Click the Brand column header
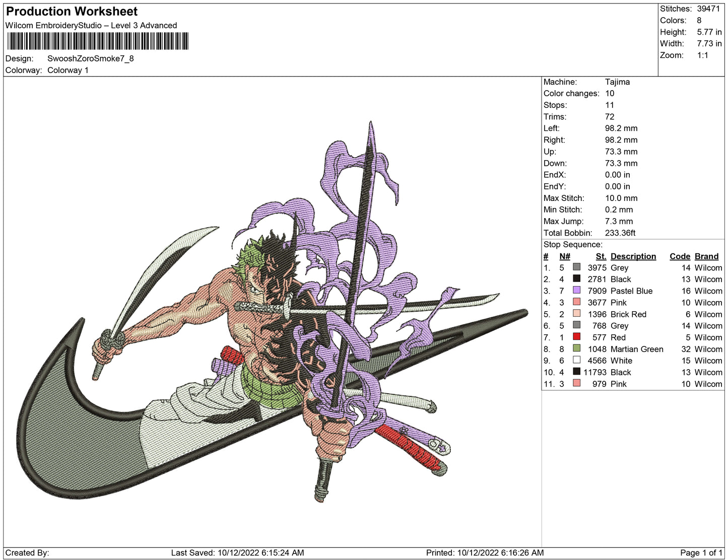Screen dimensions: 728x560 coord(706,256)
